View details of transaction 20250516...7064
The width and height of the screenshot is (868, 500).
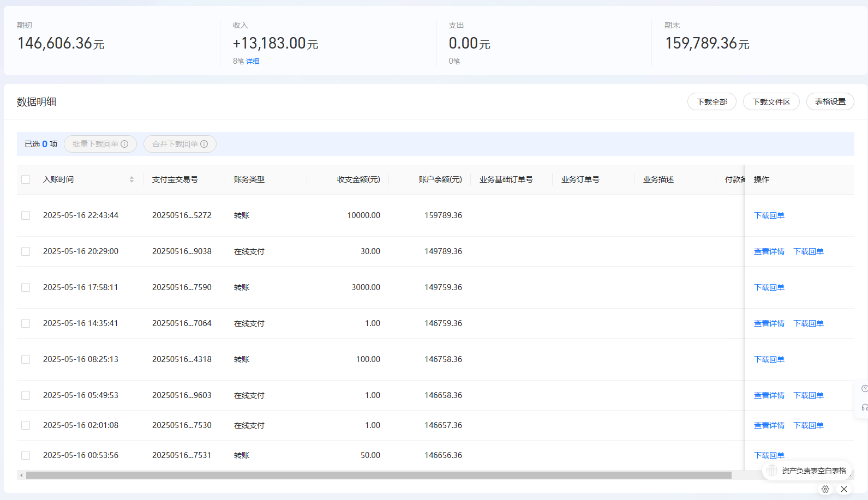point(769,323)
